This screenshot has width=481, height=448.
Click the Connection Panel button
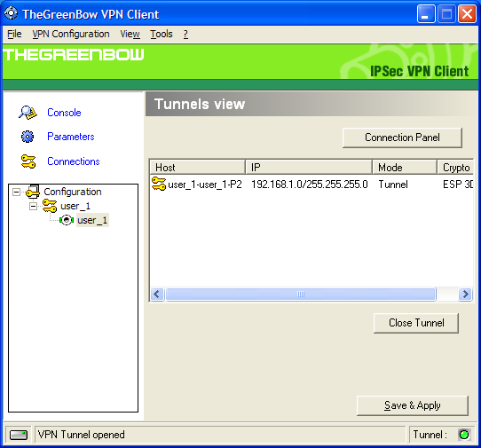[x=402, y=138]
